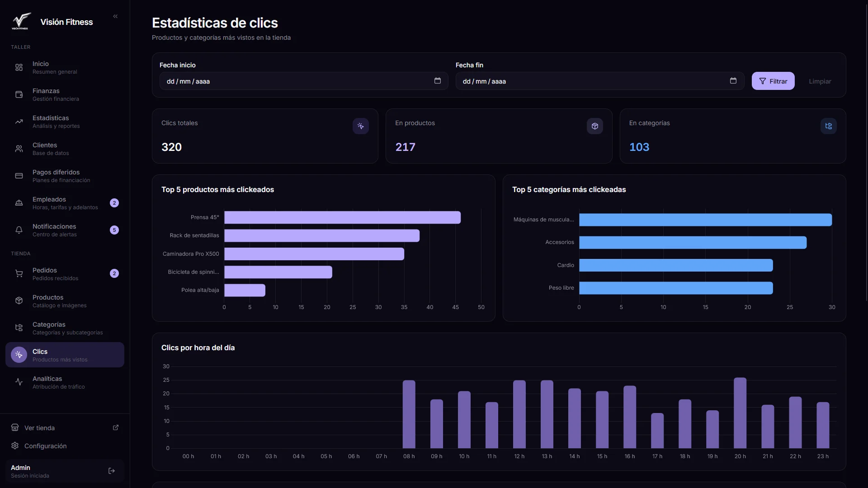This screenshot has height=488, width=868.
Task: Go to Finanzas section
Action: (65, 94)
